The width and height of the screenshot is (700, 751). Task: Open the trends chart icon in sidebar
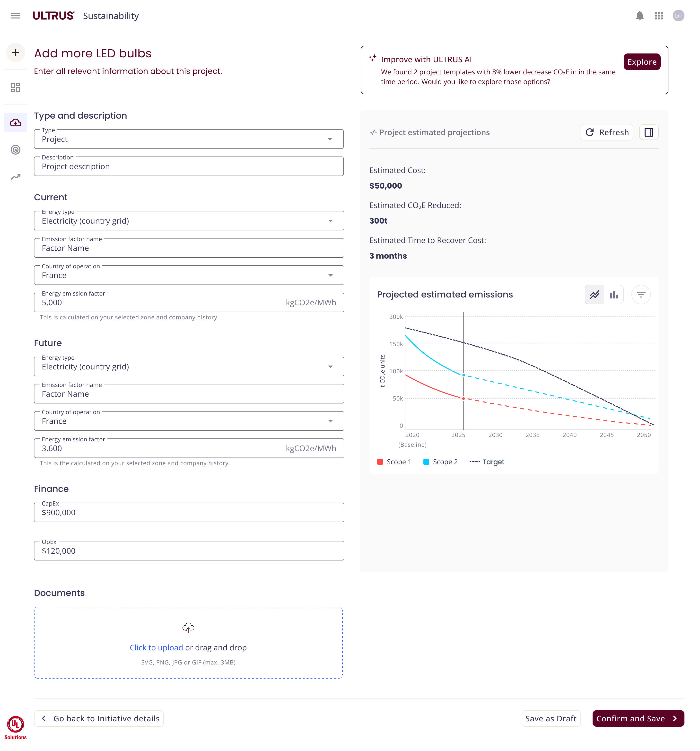pos(16,176)
